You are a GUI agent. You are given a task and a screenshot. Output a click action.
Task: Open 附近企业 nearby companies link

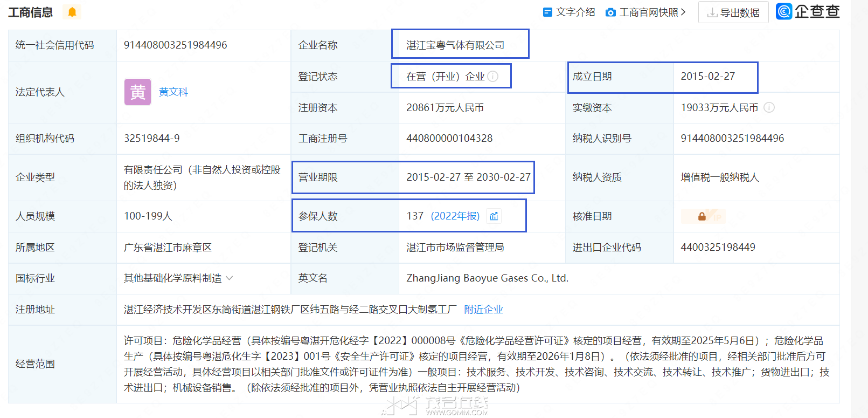click(483, 309)
